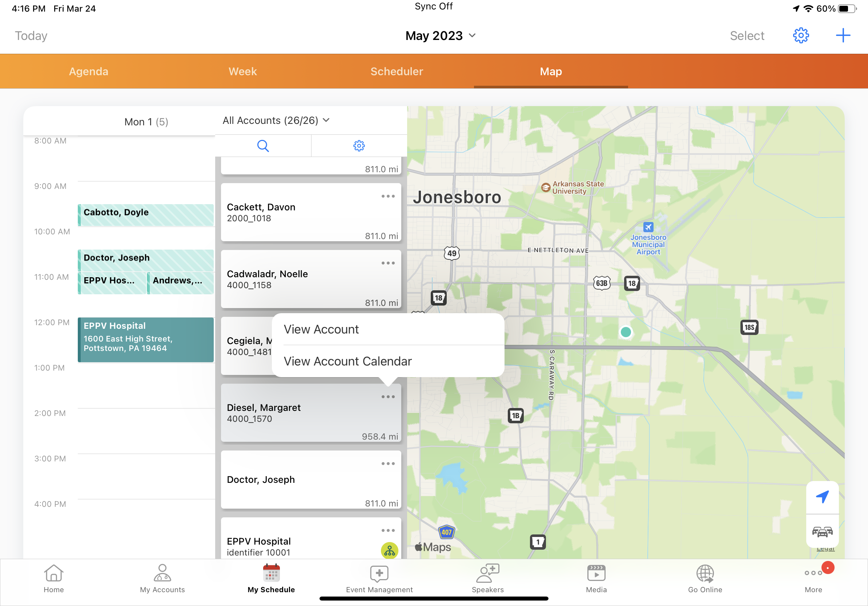Center map on current location arrow
This screenshot has height=606, width=868.
[x=822, y=497]
